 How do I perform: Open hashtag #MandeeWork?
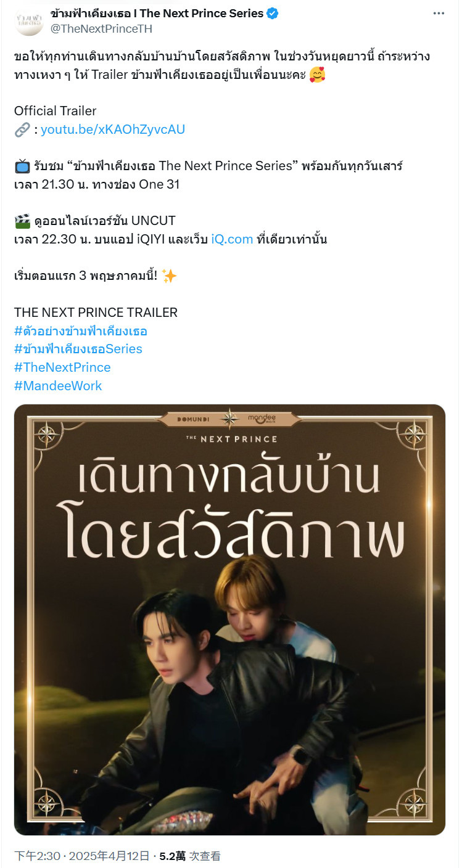tap(58, 386)
